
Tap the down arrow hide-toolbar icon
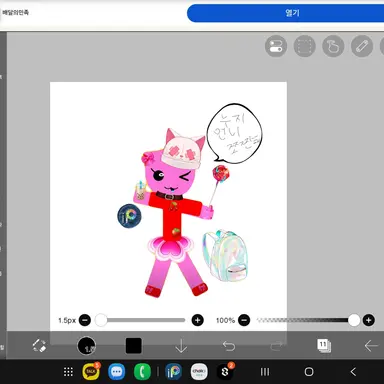tap(181, 346)
